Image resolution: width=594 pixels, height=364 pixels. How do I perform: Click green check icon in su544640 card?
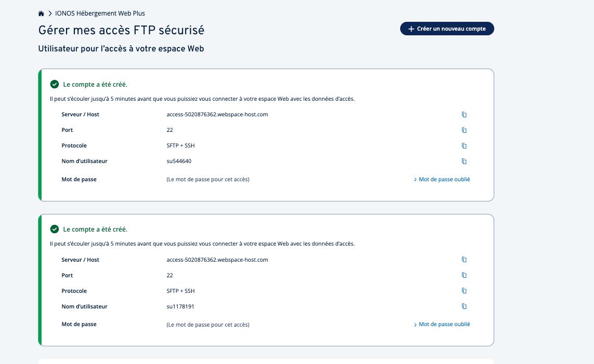coord(55,84)
